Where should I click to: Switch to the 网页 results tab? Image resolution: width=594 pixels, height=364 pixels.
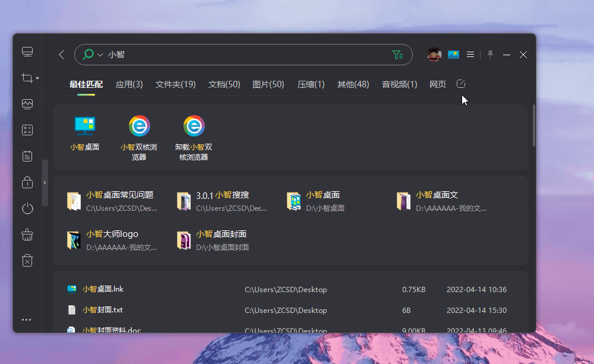click(x=437, y=84)
